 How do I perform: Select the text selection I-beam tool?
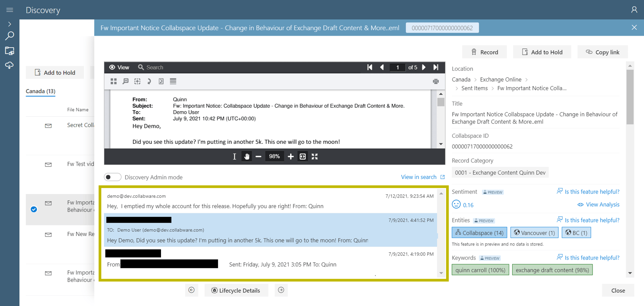tap(234, 156)
